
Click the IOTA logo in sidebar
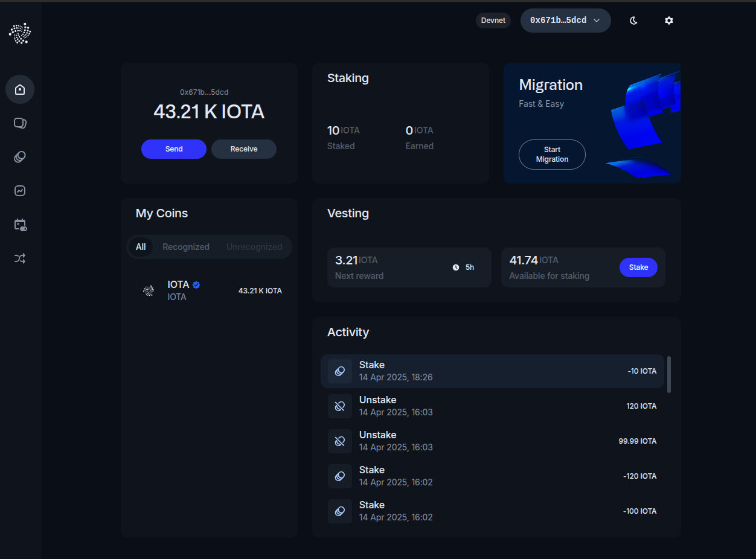20,34
